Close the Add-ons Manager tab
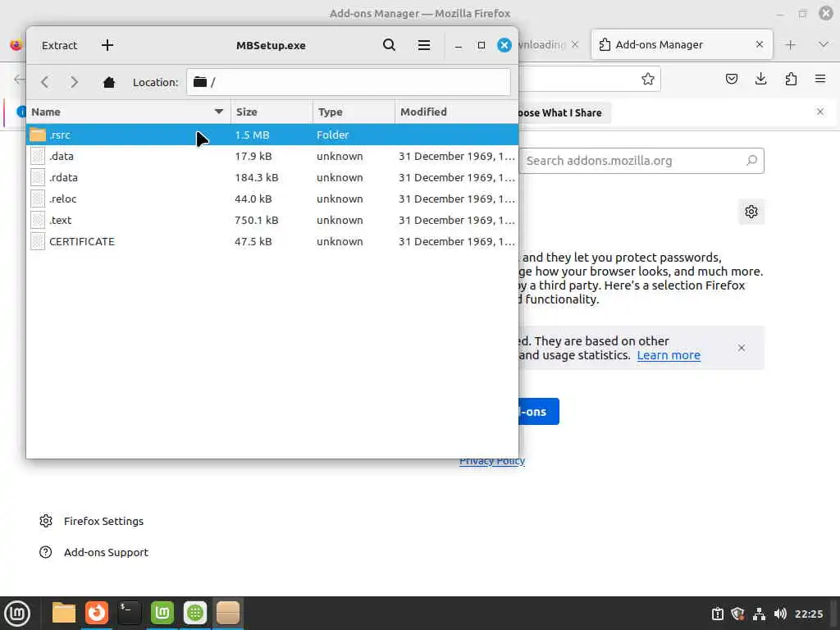 759,44
